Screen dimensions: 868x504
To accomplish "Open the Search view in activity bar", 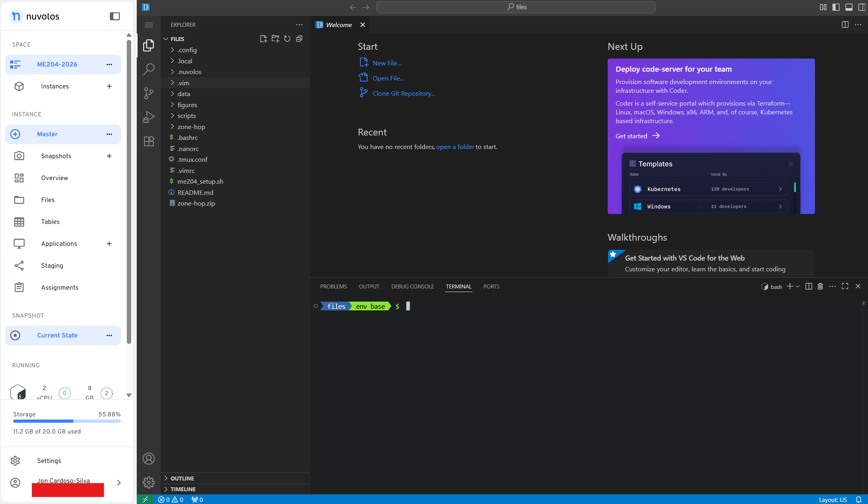I will pos(149,69).
